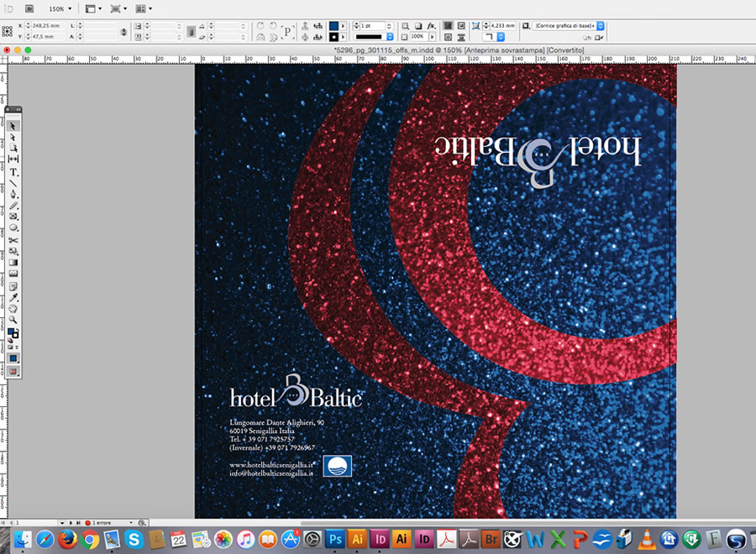Expand the object style 'Cornice grafica di base' dropdown

[600, 26]
